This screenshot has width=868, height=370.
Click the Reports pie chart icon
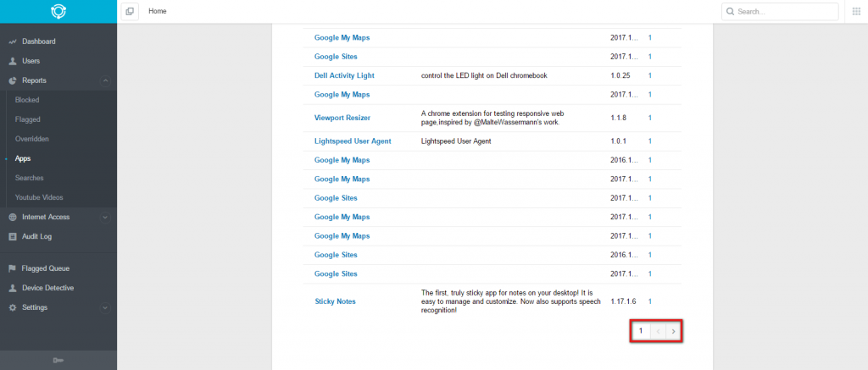(13, 80)
